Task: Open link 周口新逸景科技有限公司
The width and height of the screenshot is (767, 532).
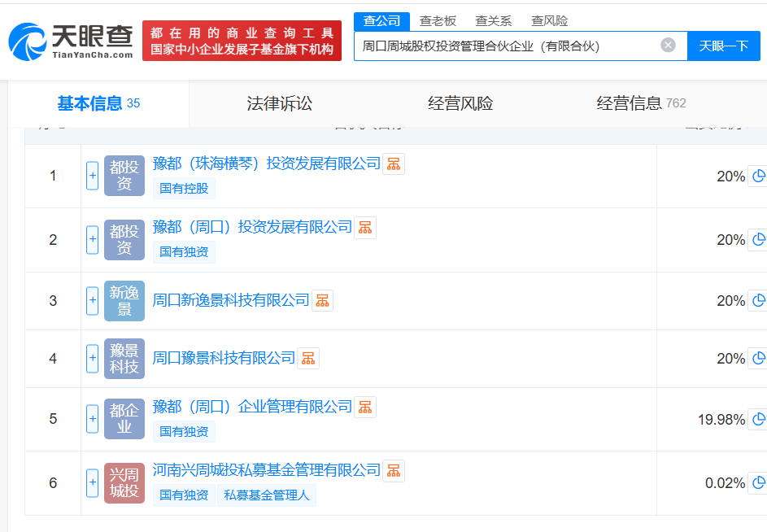Action: [x=231, y=300]
